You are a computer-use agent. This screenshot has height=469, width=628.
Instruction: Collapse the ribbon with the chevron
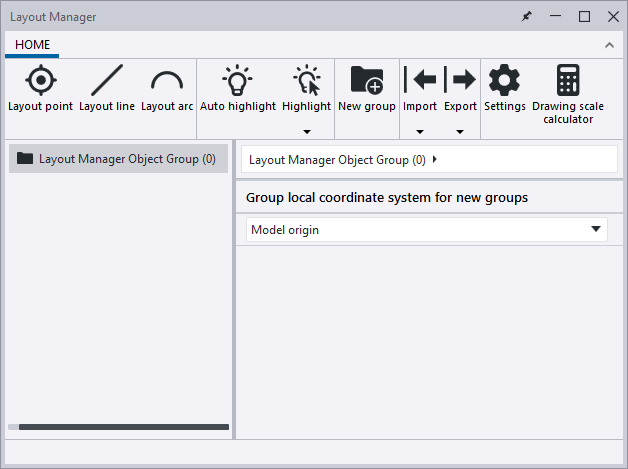pos(609,45)
